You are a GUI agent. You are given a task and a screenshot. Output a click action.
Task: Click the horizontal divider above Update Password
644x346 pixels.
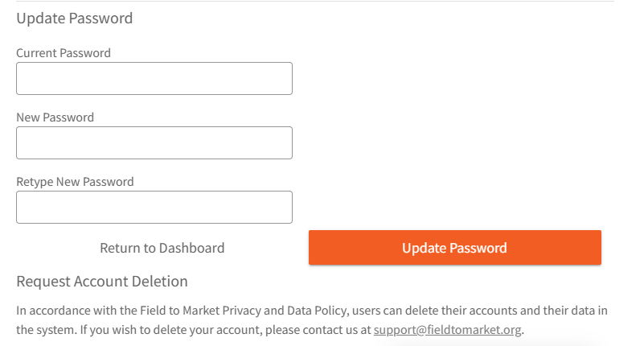click(315, 2)
